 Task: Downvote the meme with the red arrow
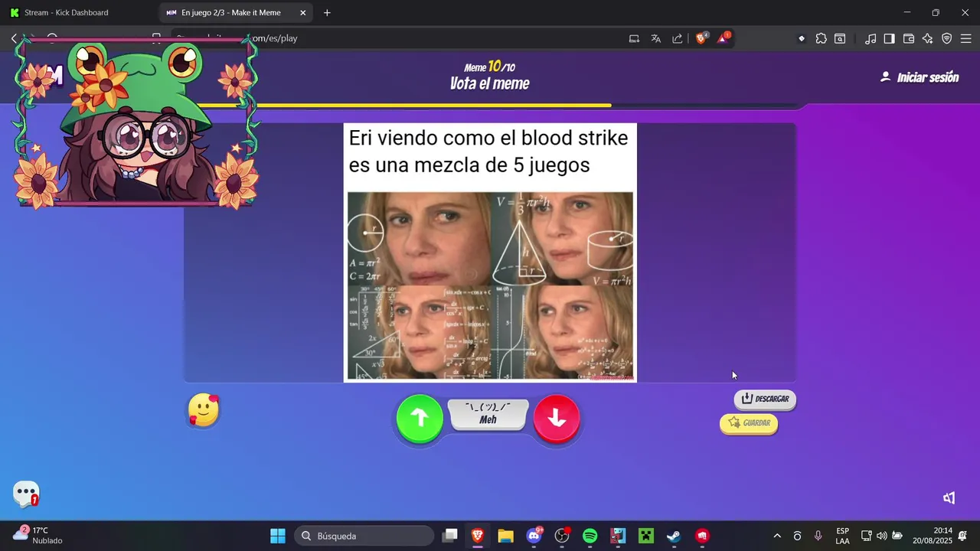[557, 418]
